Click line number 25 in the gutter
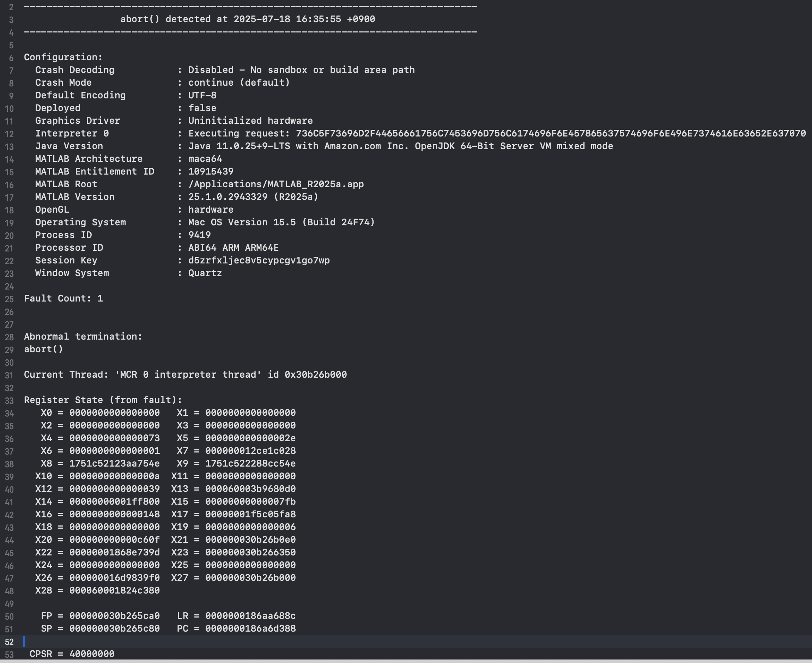Screen dimensions: 812x663 tap(9, 299)
